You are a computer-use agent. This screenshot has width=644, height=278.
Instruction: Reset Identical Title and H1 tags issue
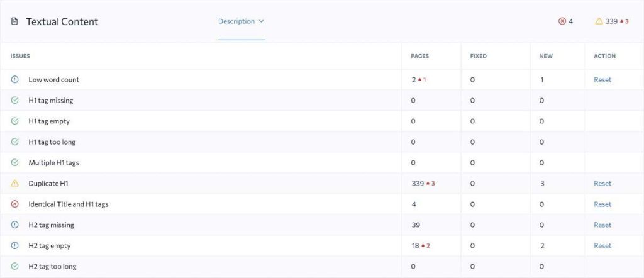pyautogui.click(x=602, y=204)
